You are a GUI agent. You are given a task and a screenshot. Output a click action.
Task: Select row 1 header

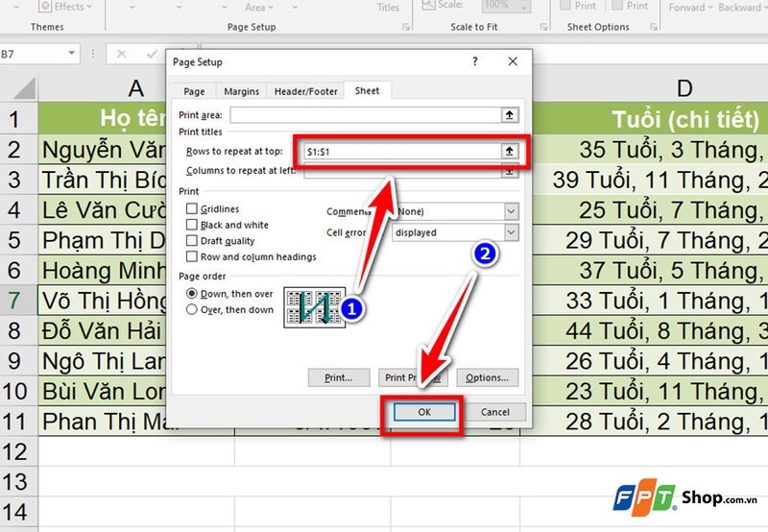[x=18, y=119]
